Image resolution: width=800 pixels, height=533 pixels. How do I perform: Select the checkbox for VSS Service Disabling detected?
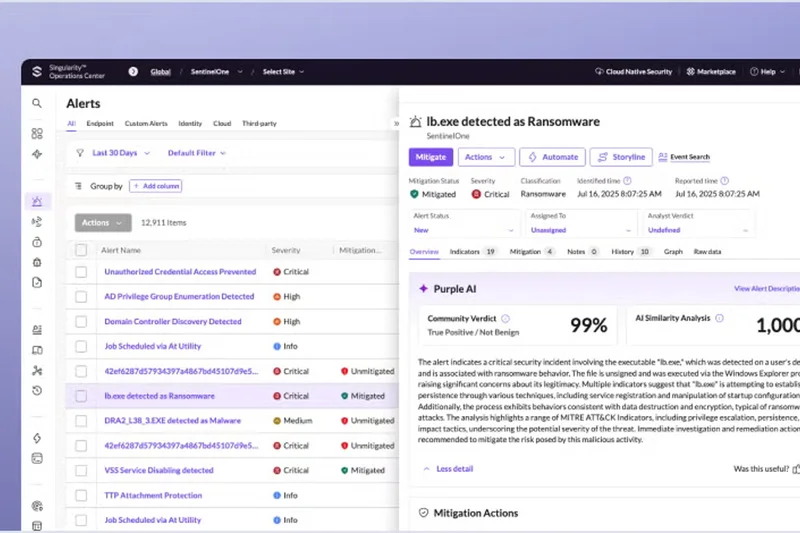pyautogui.click(x=82, y=470)
